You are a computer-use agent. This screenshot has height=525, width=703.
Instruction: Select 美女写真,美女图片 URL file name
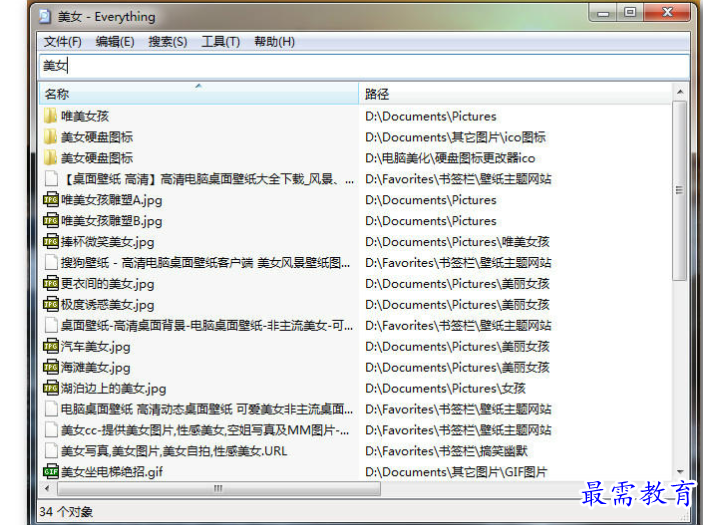(x=174, y=451)
